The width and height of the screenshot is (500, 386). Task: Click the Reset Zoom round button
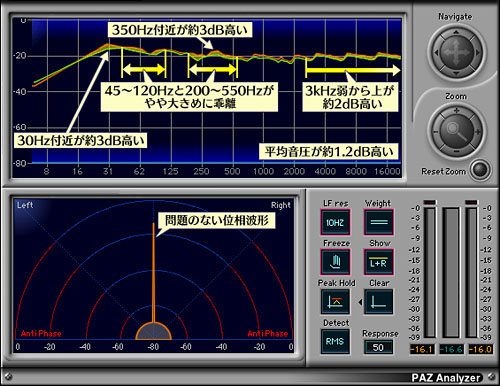pos(480,169)
